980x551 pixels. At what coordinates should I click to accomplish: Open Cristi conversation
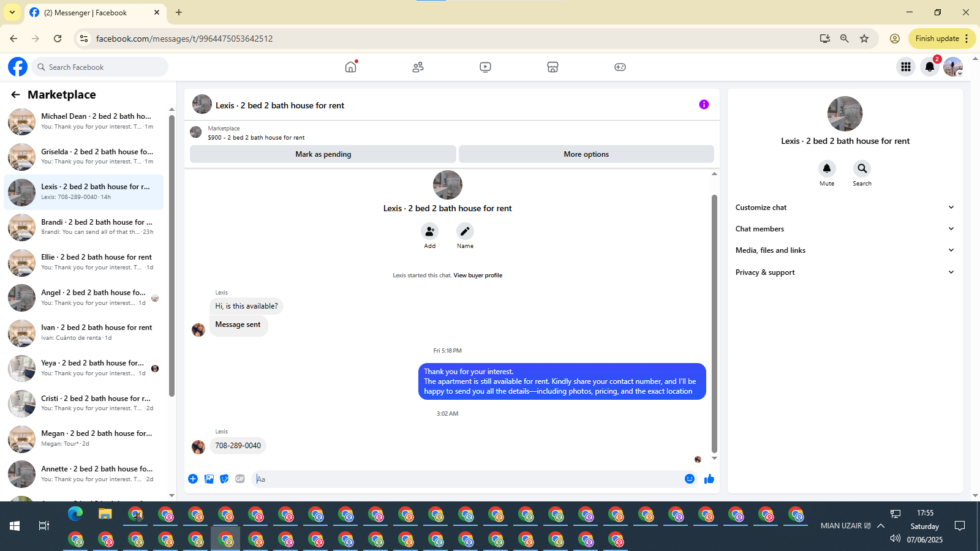[84, 403]
